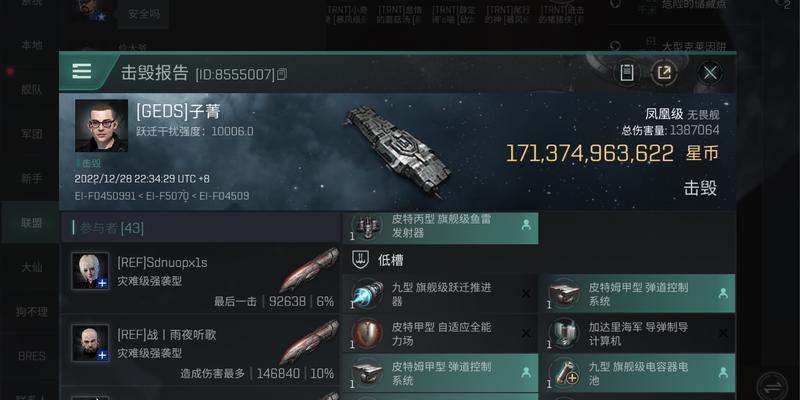This screenshot has height=400, width=800.
Task: Copy the kill report ID icon
Action: tap(282, 74)
